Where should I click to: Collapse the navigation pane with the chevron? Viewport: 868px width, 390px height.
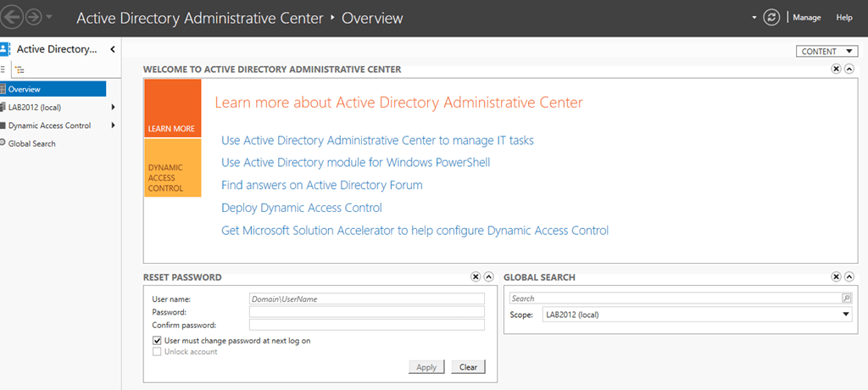point(113,49)
